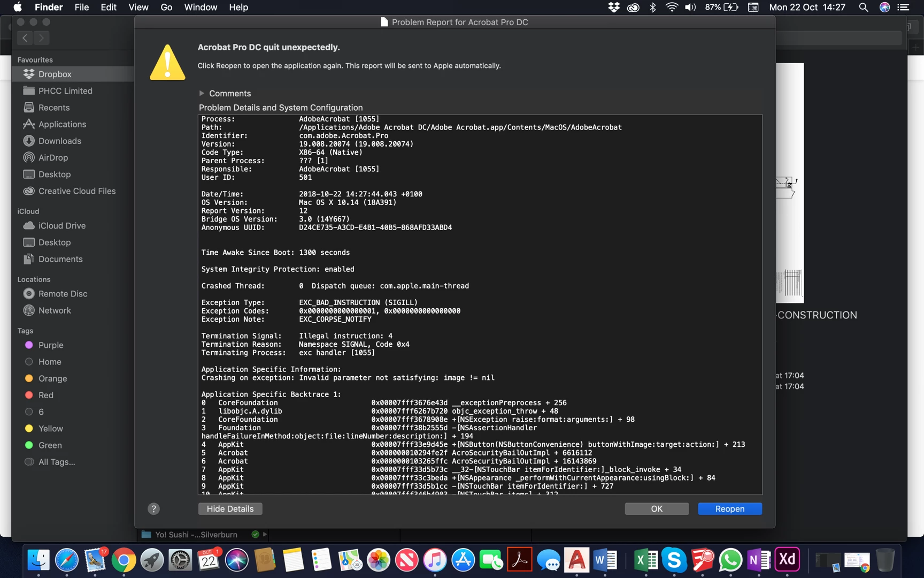
Task: Open Creative Cloud Files in sidebar
Action: click(73, 191)
